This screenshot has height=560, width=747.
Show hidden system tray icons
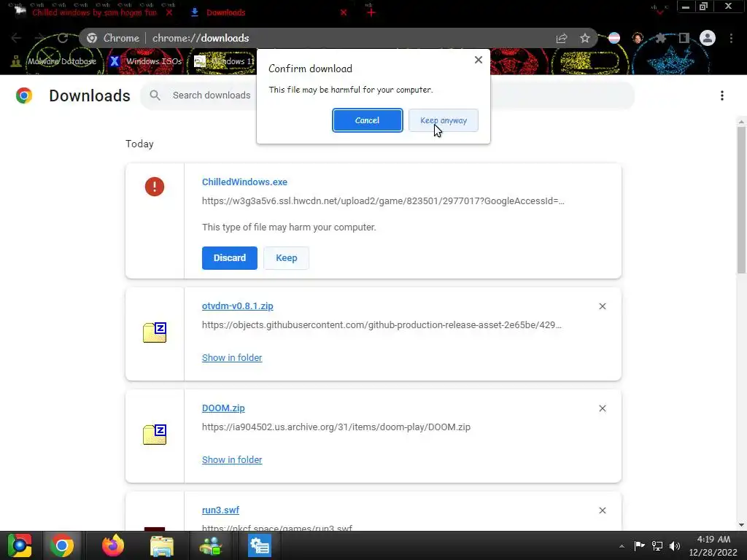[x=622, y=546]
